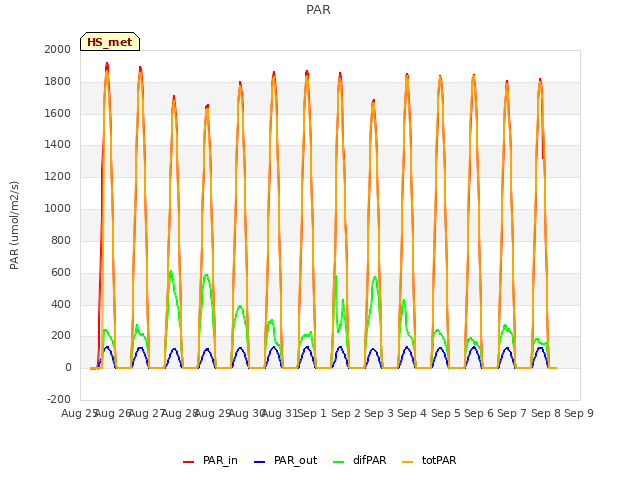
Task: Click the Sep 5 x-axis label
Action: click(x=446, y=413)
